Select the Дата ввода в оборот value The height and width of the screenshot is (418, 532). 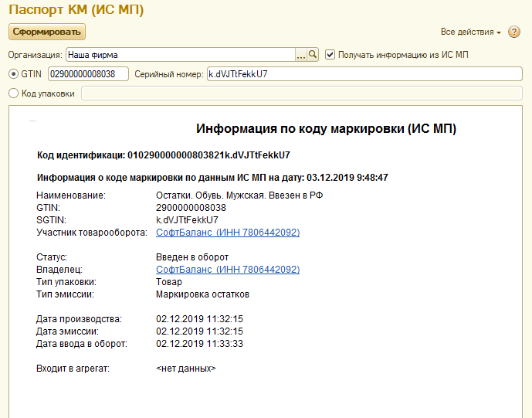click(199, 343)
